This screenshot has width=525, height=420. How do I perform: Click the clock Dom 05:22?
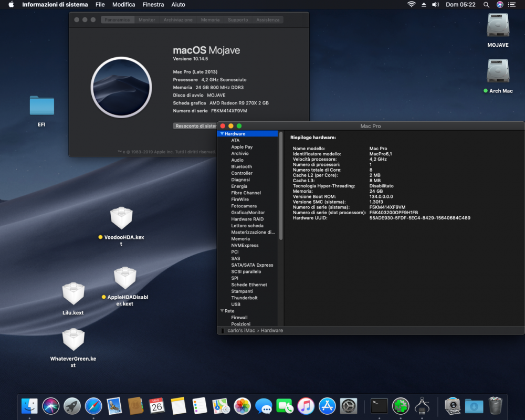460,5
